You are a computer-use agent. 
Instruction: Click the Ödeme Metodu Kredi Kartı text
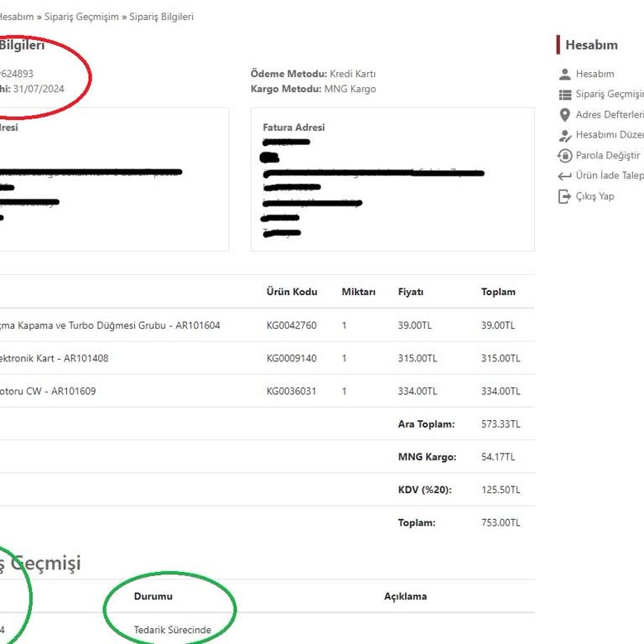[313, 74]
